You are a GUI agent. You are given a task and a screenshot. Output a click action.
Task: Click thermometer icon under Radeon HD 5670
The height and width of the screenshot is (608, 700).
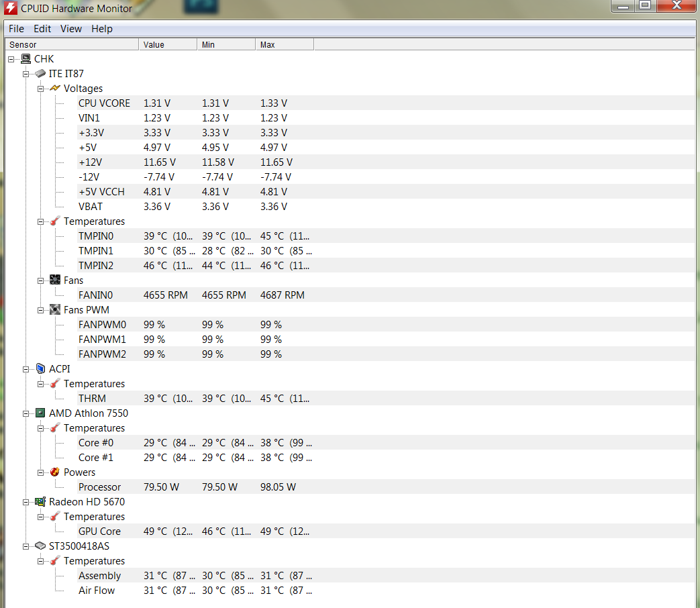point(55,517)
